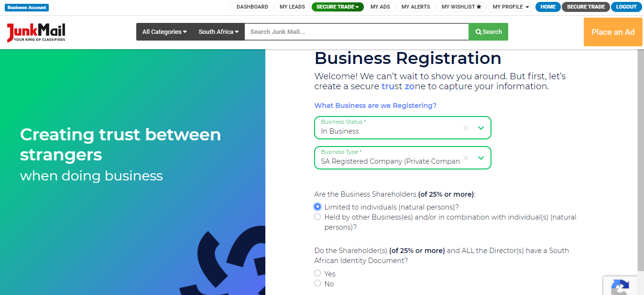
Task: Expand the All Categories dropdown
Action: tap(164, 32)
